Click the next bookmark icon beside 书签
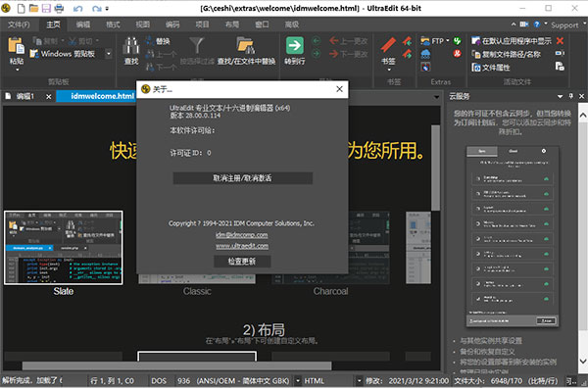588x388 pixels. (407, 54)
